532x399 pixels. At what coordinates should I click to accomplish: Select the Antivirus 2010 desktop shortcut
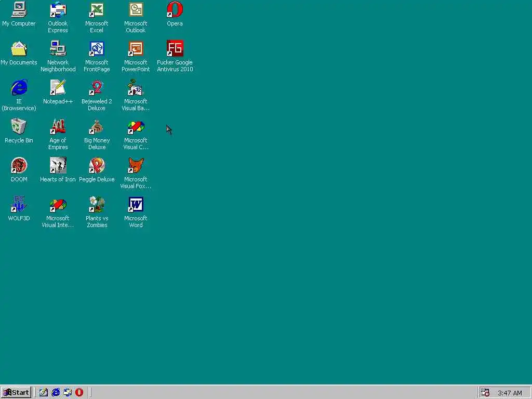tap(175, 57)
